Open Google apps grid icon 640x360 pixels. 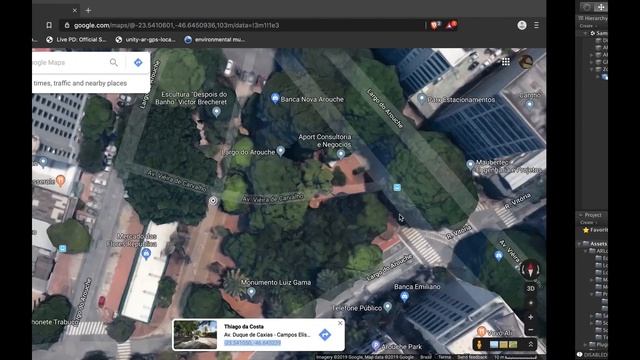coord(506,62)
